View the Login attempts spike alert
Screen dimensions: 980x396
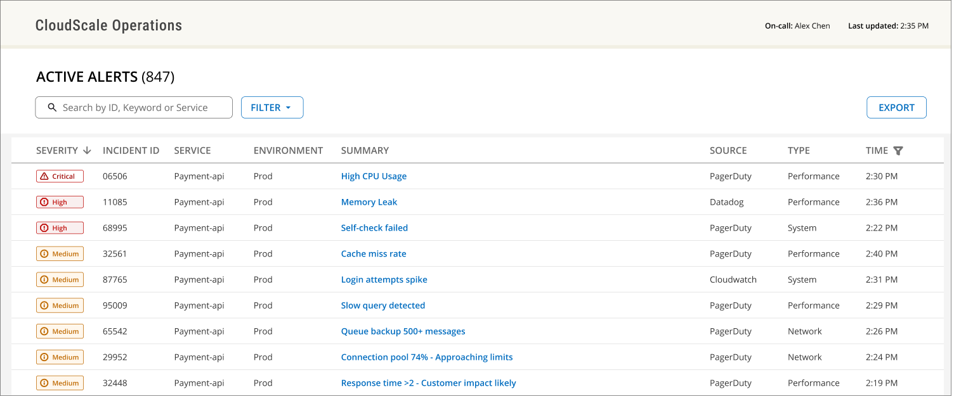384,280
